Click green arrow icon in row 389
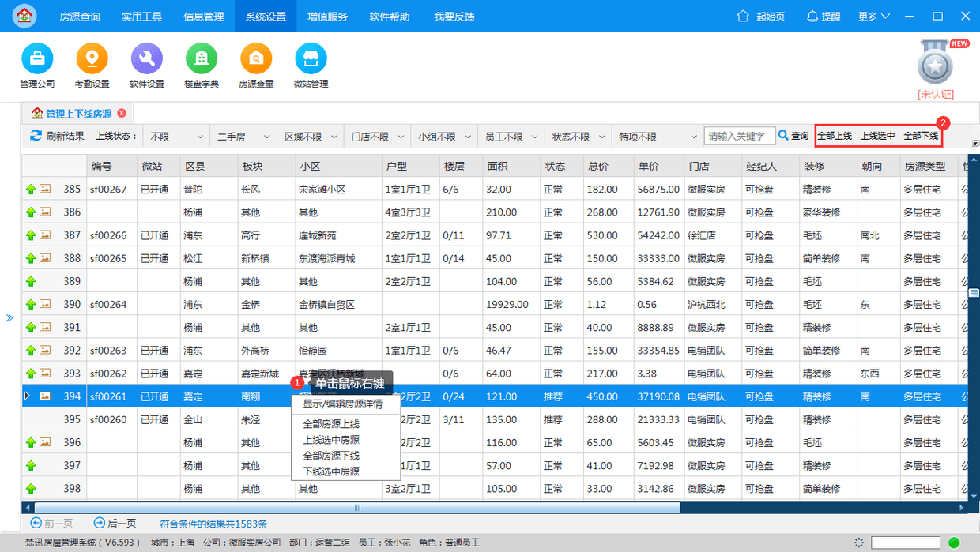The height and width of the screenshot is (552, 980). coord(31,281)
